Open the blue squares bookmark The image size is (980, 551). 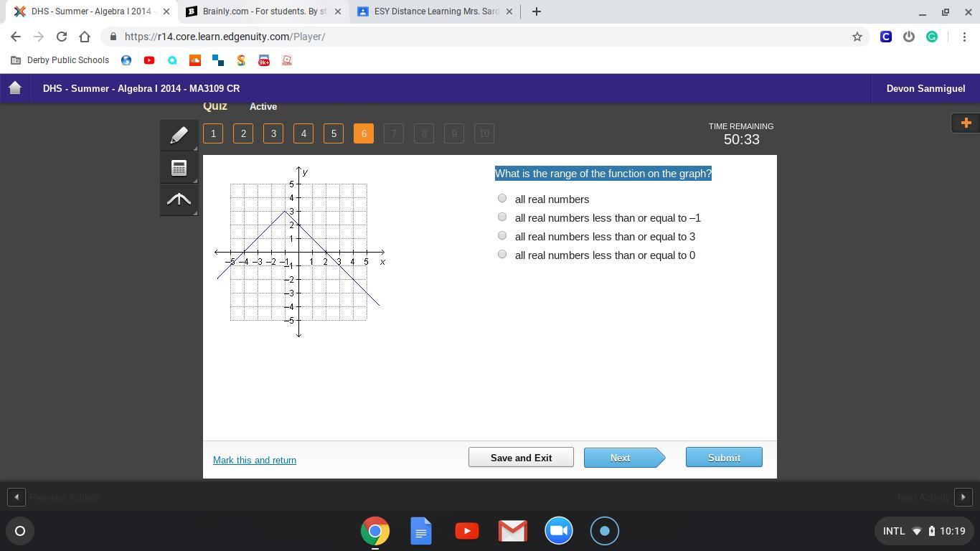click(218, 60)
